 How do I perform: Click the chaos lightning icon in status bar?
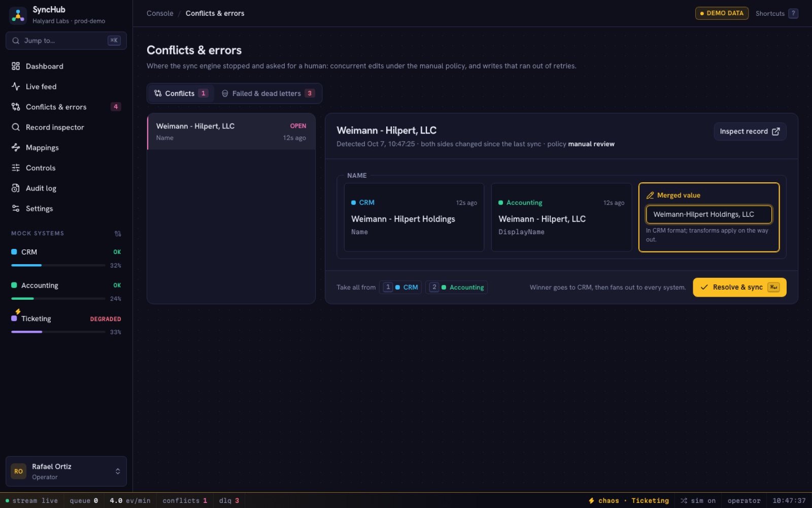(x=591, y=501)
